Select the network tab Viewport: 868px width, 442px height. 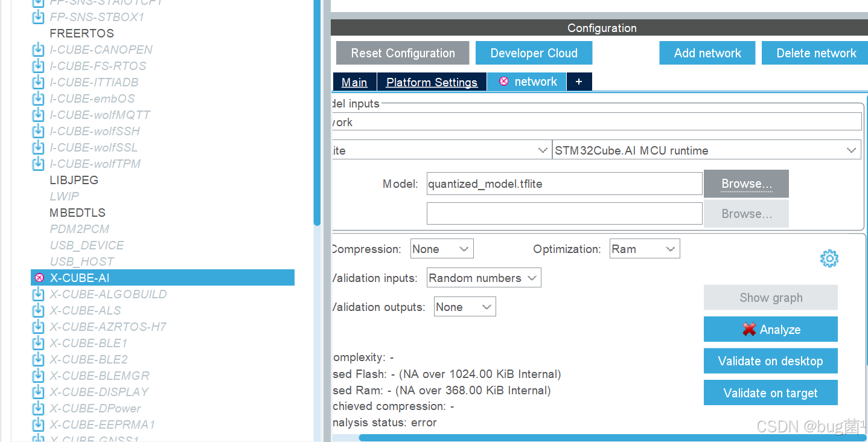click(x=527, y=82)
